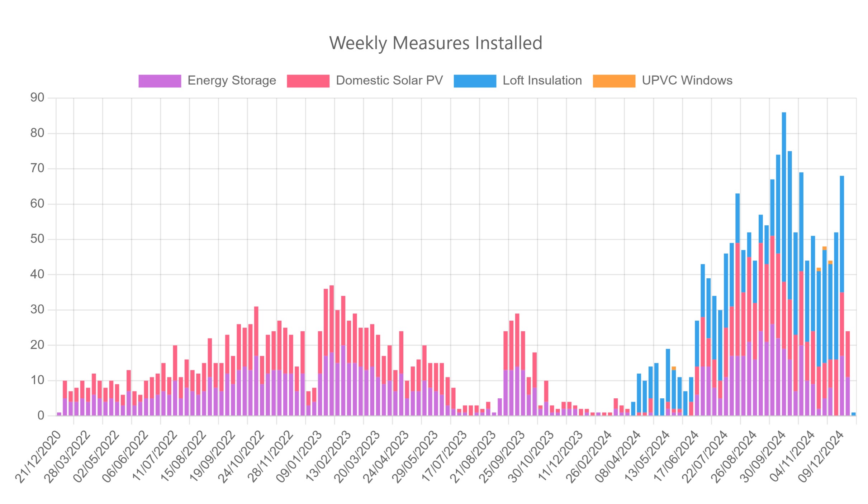Click the tallest bar peaking near 86
This screenshot has width=868, height=504.
point(784,264)
